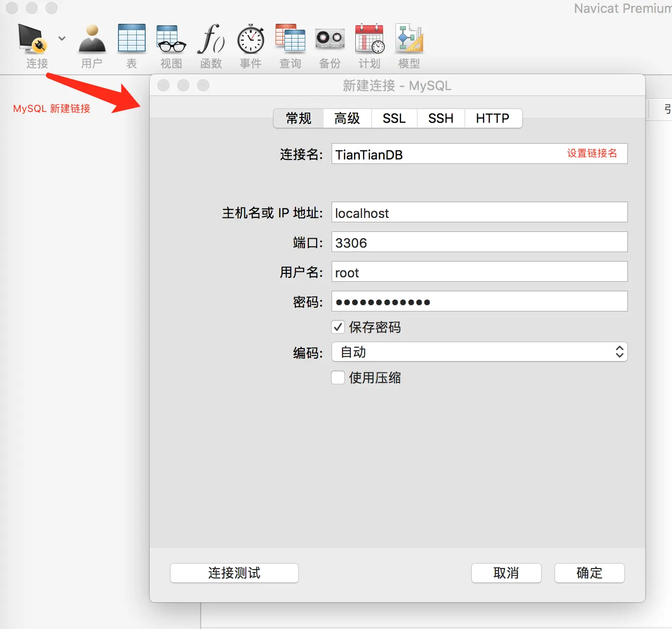Click the 确定 OK button
Viewport: 672px width, 629px height.
point(589,573)
